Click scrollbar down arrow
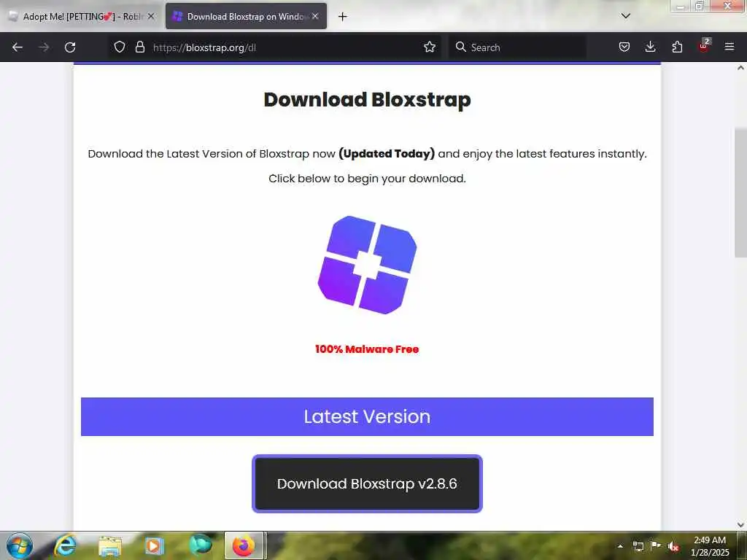Viewport: 747px width, 560px height. (x=740, y=525)
